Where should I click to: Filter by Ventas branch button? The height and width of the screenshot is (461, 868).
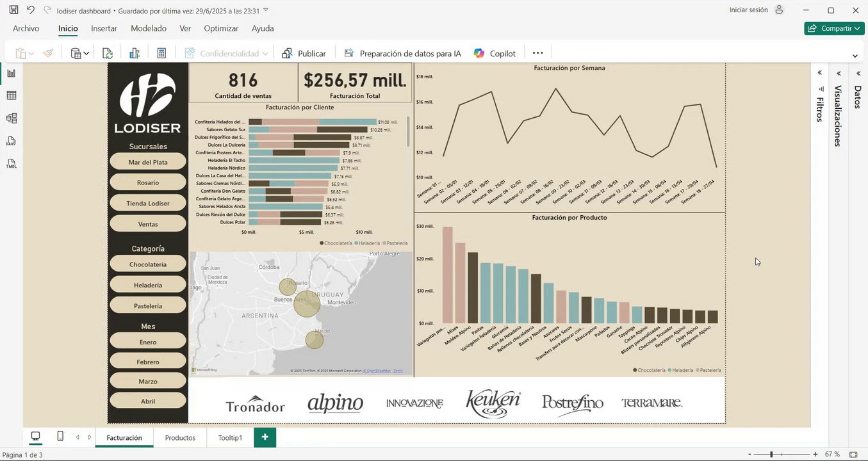[148, 224]
